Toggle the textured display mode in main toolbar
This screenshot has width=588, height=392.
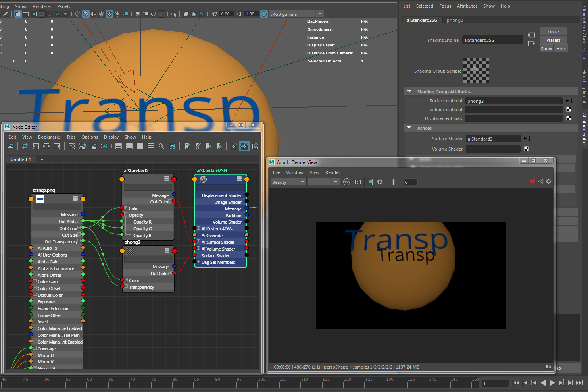[102, 14]
